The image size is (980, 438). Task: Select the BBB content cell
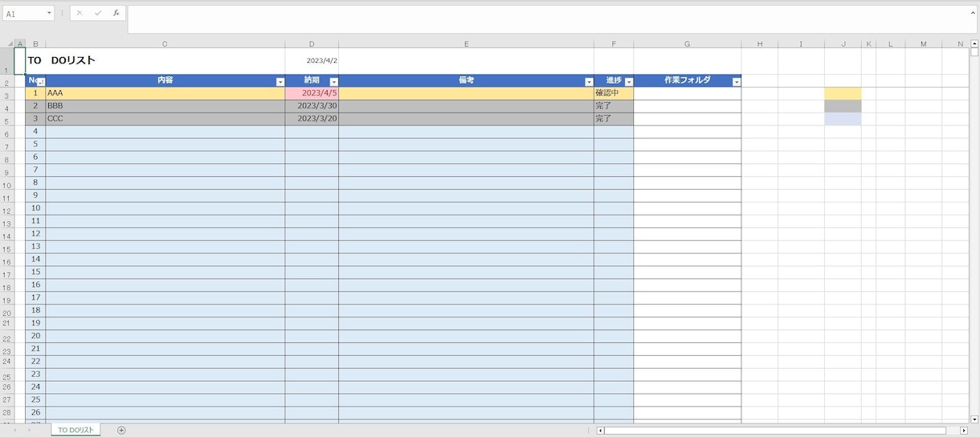165,106
